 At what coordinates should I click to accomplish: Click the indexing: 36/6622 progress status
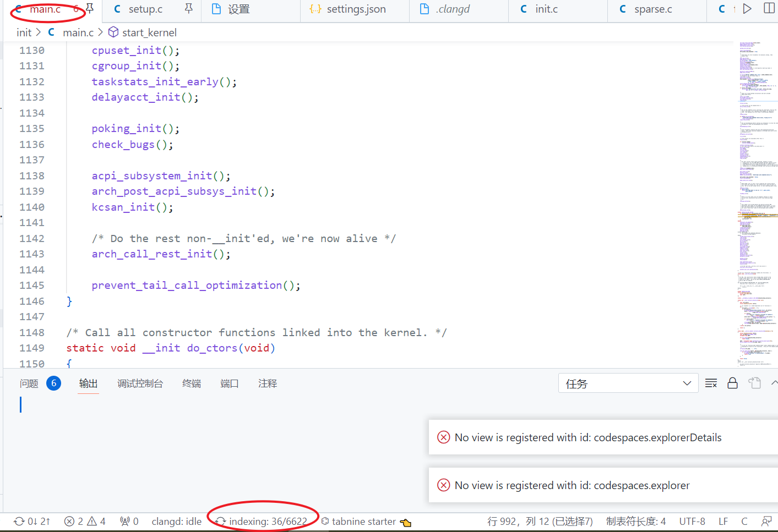click(262, 521)
